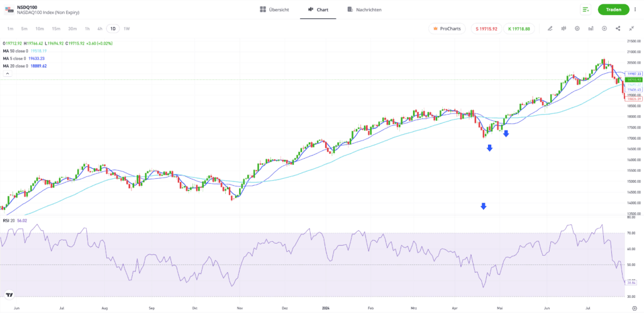Screen dimensions: 644x313
Task: Click the green Traden button
Action: click(614, 9)
